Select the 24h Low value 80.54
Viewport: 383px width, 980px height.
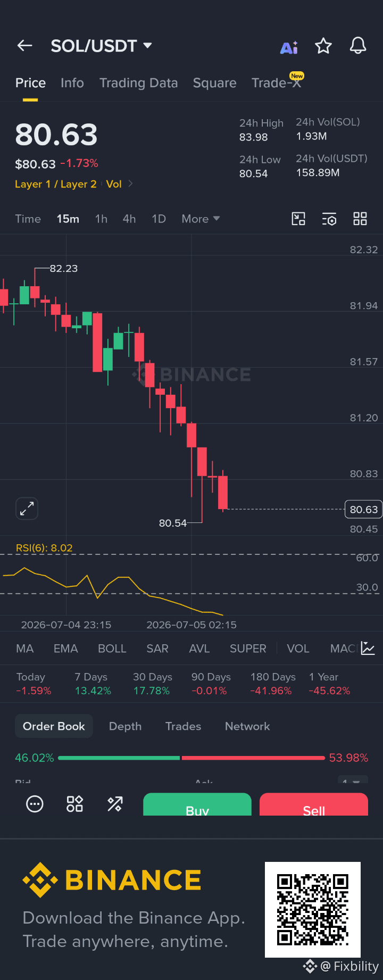click(254, 174)
